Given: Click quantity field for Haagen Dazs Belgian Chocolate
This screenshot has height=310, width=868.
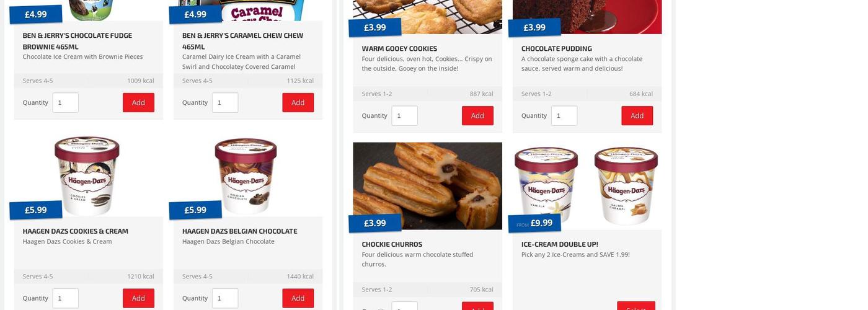Looking at the screenshot, I should tap(225, 298).
